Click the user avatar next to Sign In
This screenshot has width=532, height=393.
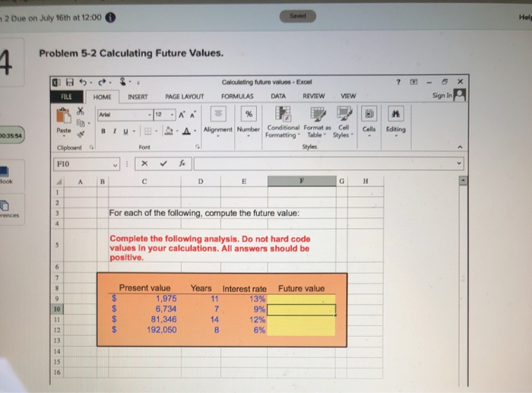coord(460,95)
